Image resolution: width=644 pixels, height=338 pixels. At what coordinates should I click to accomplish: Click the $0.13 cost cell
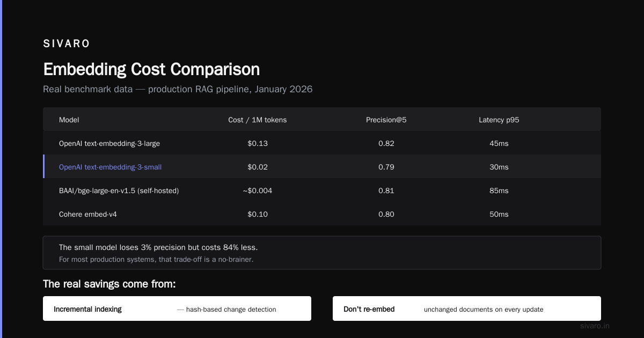(x=258, y=143)
